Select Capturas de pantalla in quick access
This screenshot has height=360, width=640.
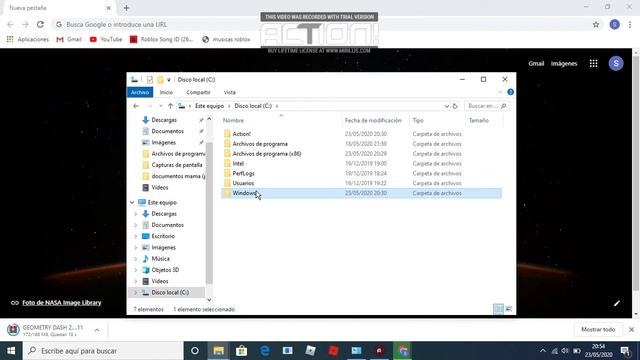pos(177,165)
